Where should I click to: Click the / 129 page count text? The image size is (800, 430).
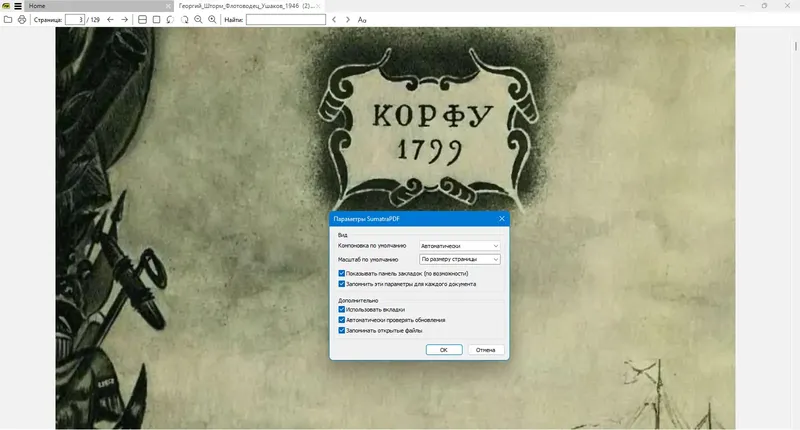93,19
